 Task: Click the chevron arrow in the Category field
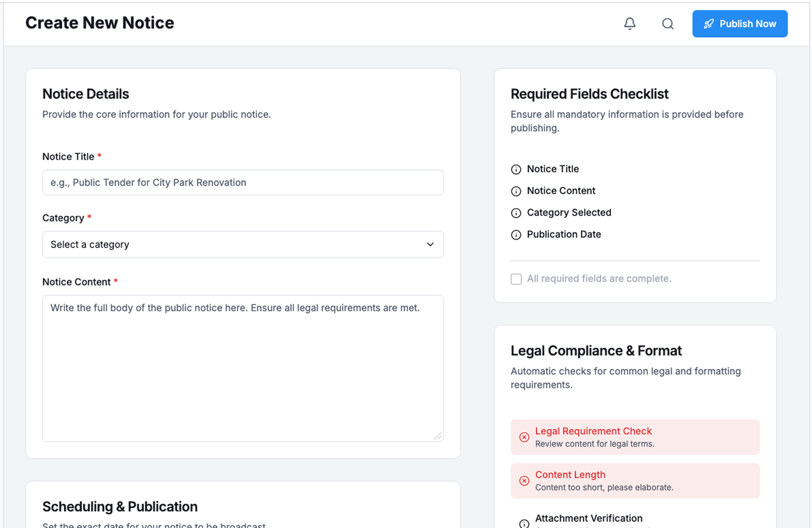[430, 245]
